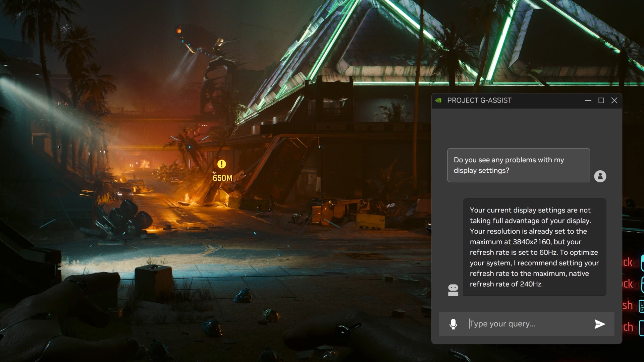Click the user avatar icon
This screenshot has height=362, width=644.
click(x=600, y=176)
